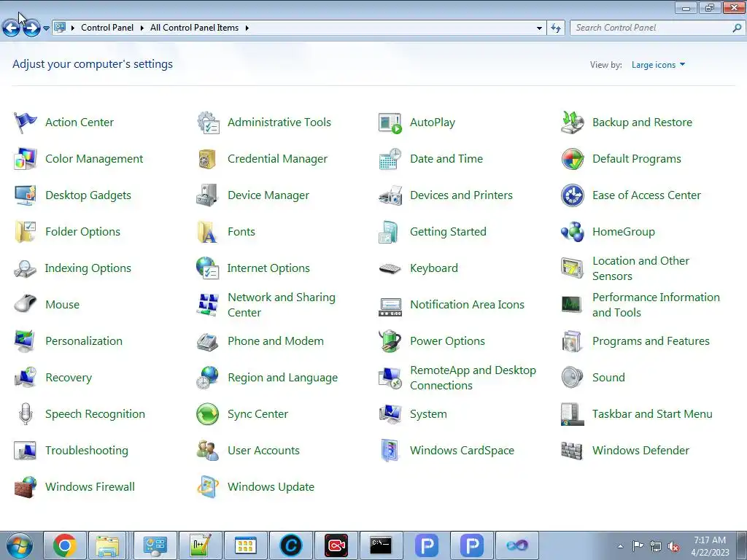Click the Windows Firewall brick wall icon
The image size is (747, 560).
click(x=26, y=486)
